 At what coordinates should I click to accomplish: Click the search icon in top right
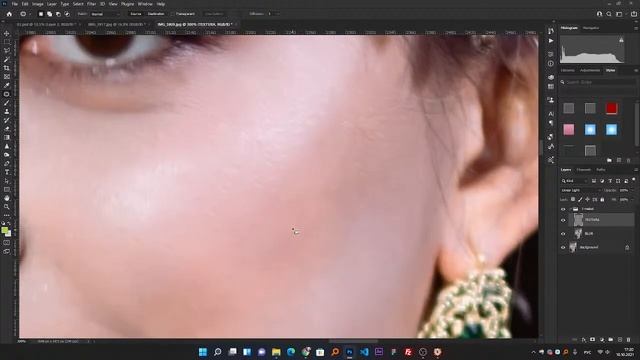coord(609,14)
